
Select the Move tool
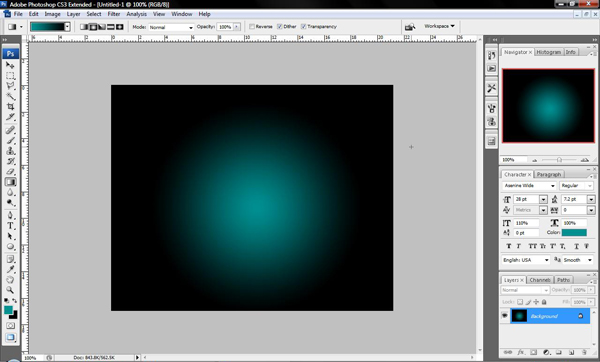click(x=10, y=65)
